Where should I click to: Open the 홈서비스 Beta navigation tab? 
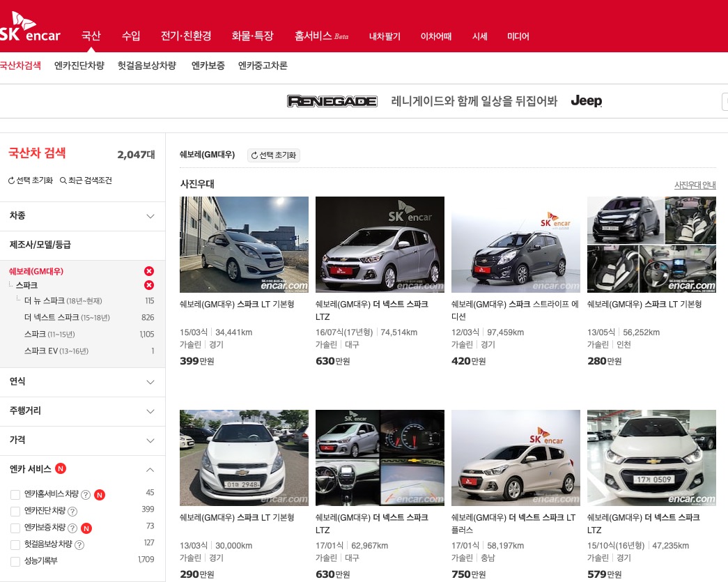coord(321,36)
